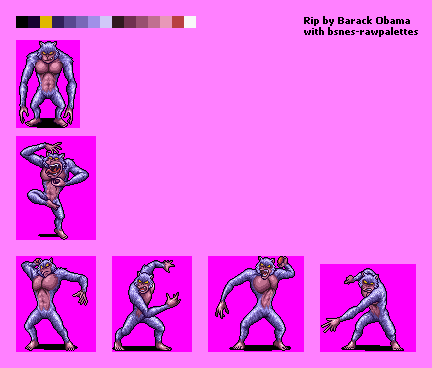Click the black palette swatch
Viewport: 432px width, 368px height.
[x=22, y=22]
